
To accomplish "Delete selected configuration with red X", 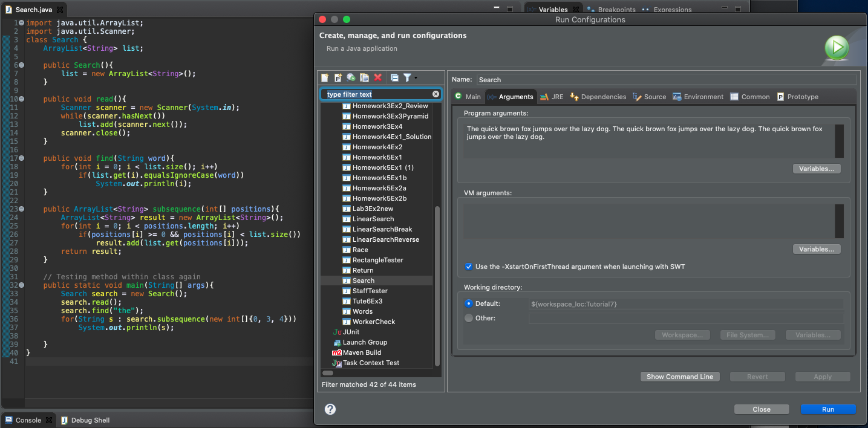I will pyautogui.click(x=378, y=77).
